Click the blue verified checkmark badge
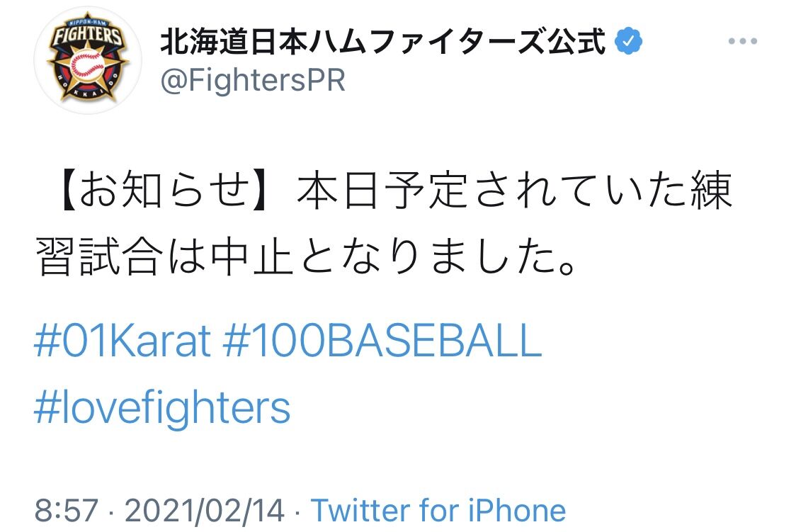Image resolution: width=796 pixels, height=532 pixels. tap(628, 42)
